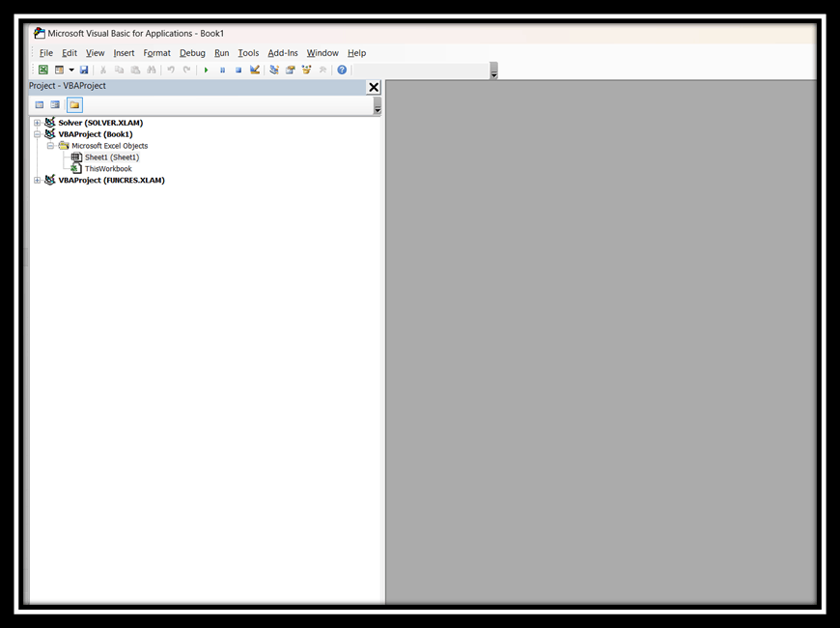Viewport: 840px width, 628px height.
Task: Open the Edit menu
Action: coord(70,53)
